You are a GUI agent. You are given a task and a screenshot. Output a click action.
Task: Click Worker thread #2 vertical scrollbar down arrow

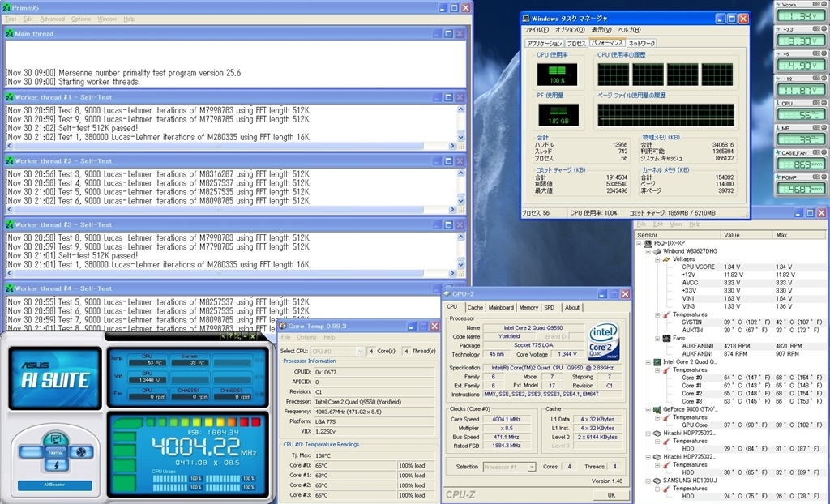[x=460, y=201]
